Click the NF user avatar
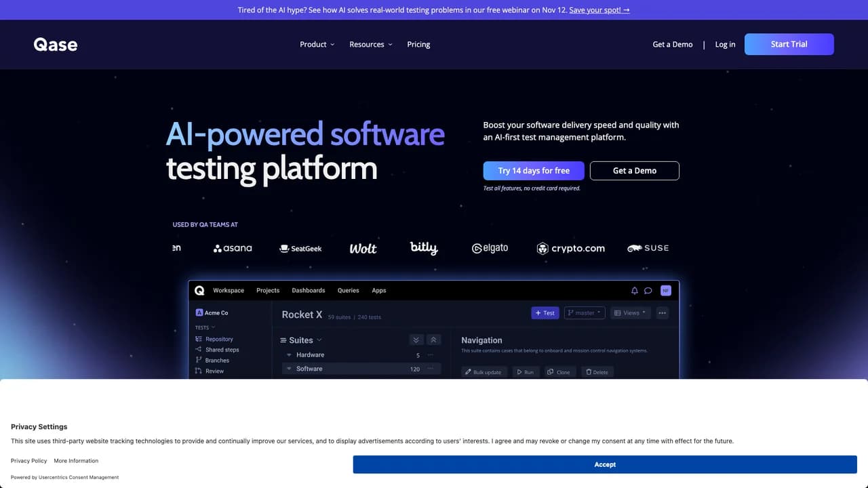Screen dimensions: 868x488 click(x=666, y=291)
